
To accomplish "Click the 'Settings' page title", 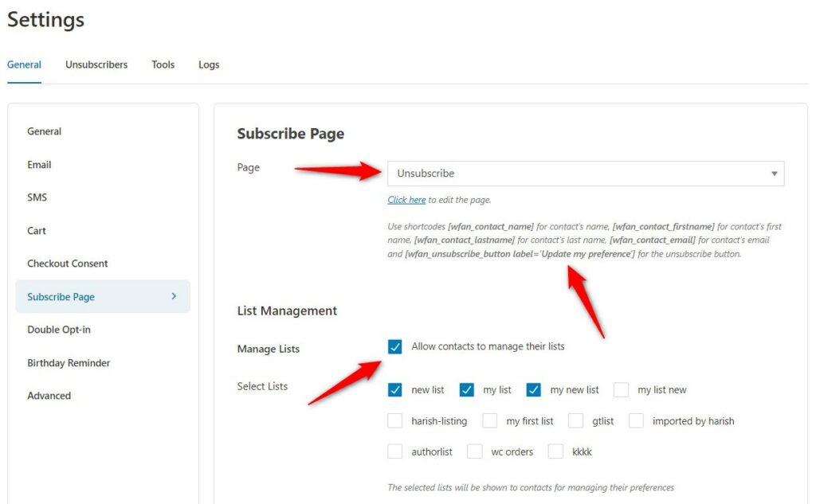I will point(45,20).
